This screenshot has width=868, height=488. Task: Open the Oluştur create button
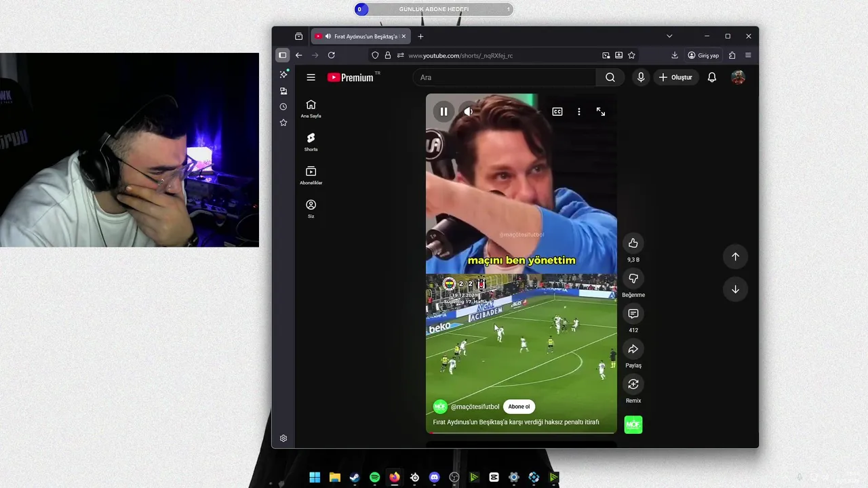tap(676, 77)
